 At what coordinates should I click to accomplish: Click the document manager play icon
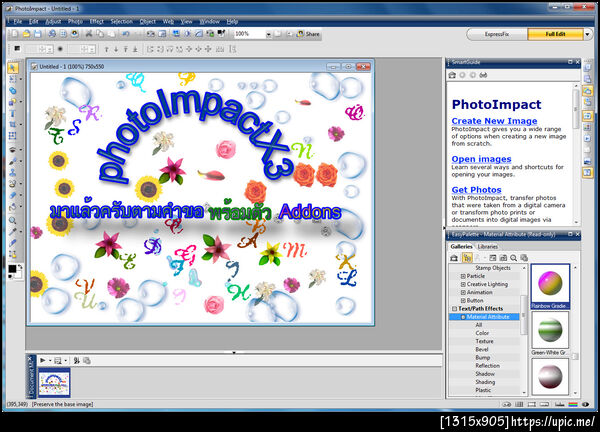[43, 360]
